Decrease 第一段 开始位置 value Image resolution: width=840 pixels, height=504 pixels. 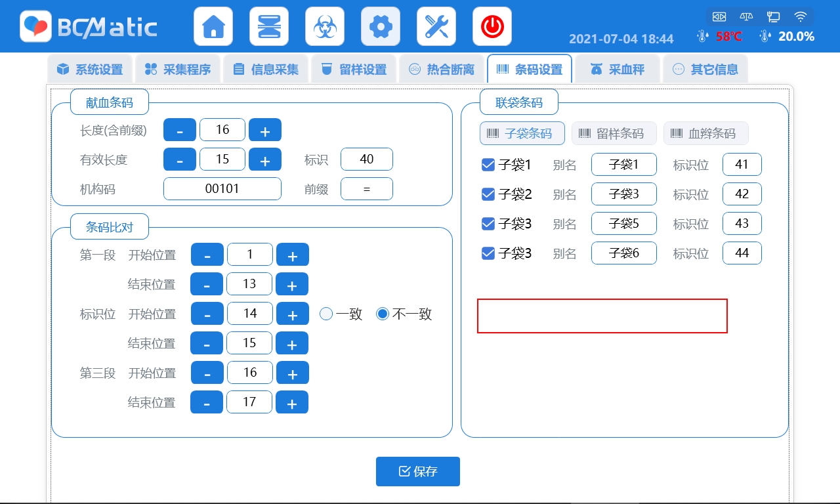[207, 255]
